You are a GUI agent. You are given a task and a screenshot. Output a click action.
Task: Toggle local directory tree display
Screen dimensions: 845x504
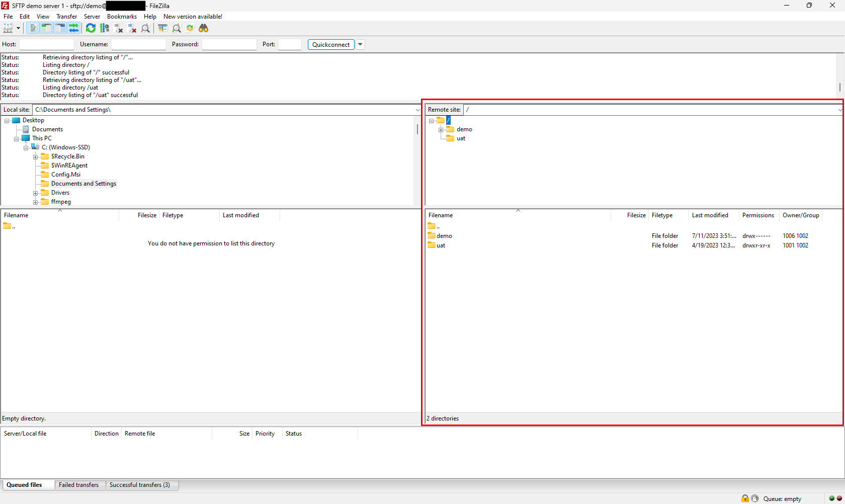[x=46, y=28]
